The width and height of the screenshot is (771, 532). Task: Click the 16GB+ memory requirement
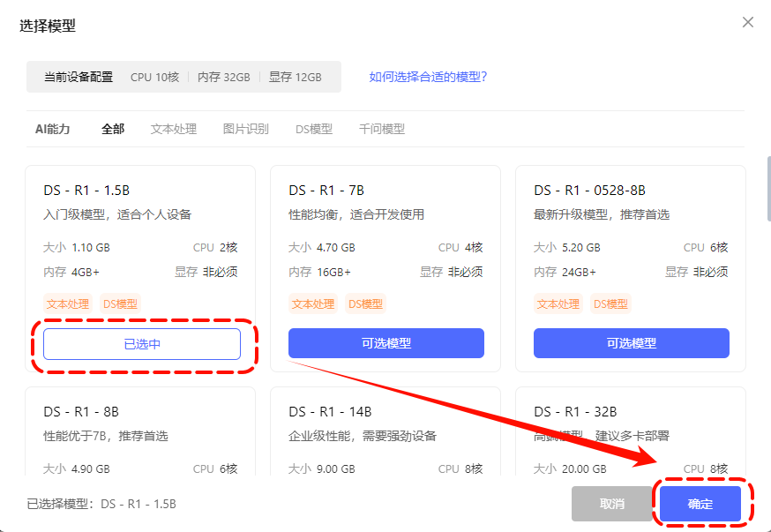[333, 272]
